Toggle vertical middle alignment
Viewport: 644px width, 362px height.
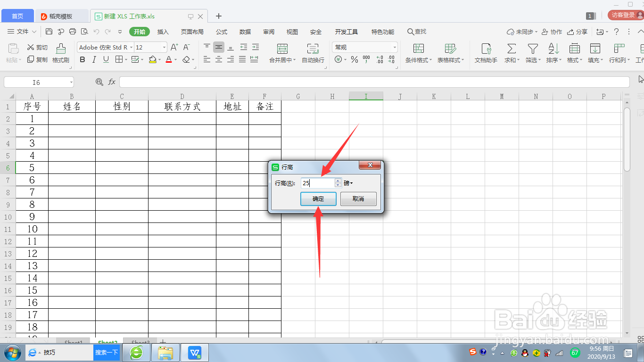219,47
